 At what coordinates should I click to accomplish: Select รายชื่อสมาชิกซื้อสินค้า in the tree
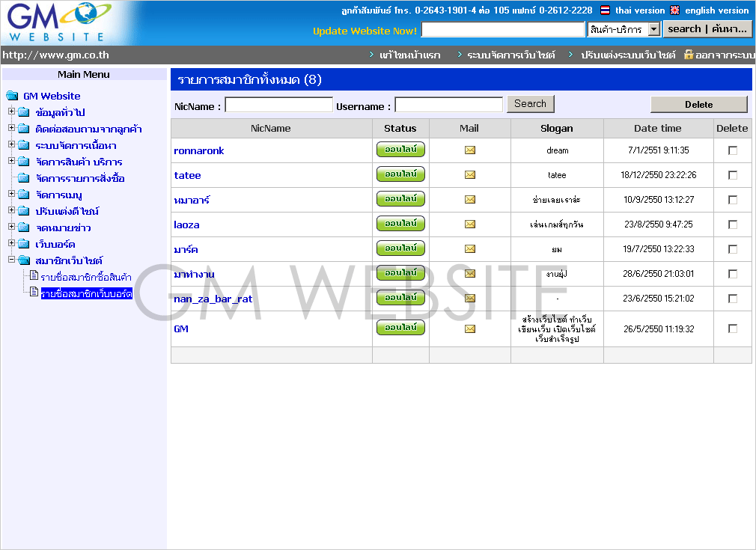click(x=86, y=277)
